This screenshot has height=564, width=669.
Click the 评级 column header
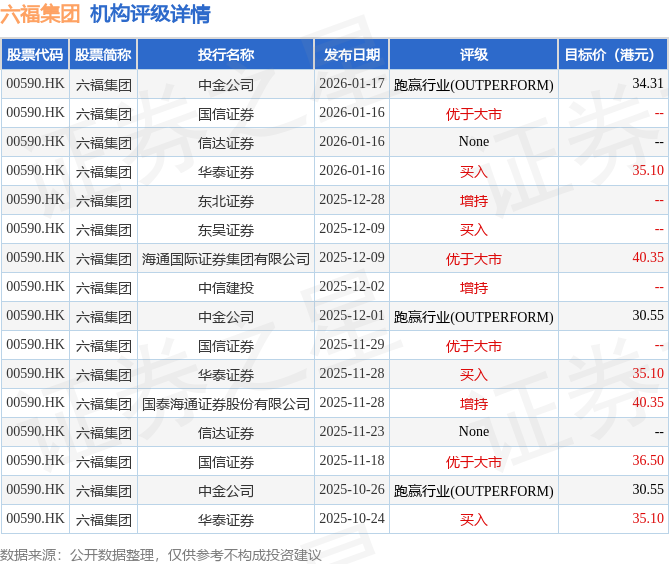[x=474, y=55]
